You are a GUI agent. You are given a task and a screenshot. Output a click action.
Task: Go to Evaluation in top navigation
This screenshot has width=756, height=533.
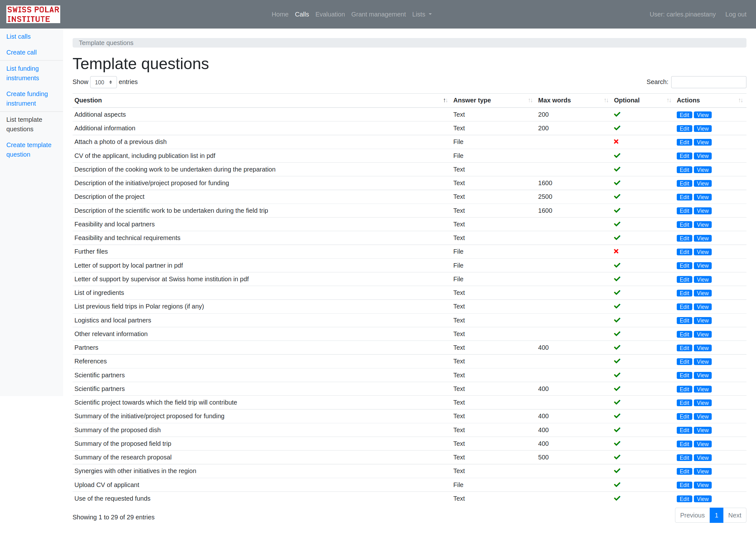point(330,14)
